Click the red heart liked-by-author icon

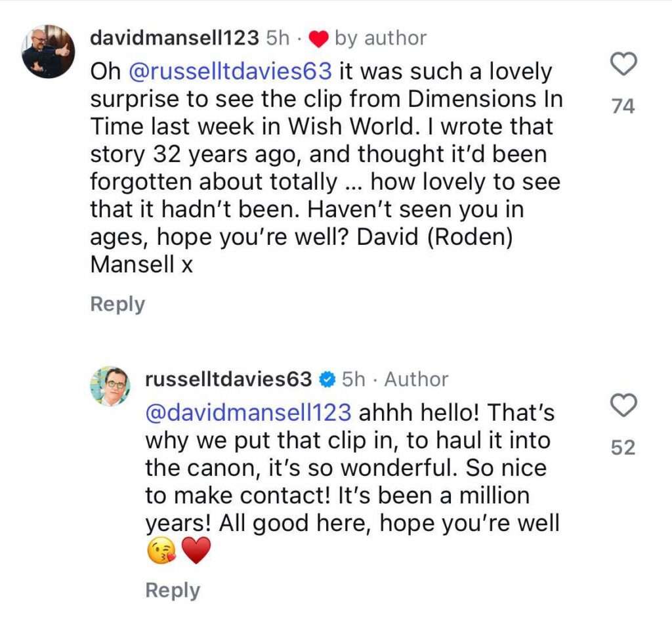tap(318, 39)
